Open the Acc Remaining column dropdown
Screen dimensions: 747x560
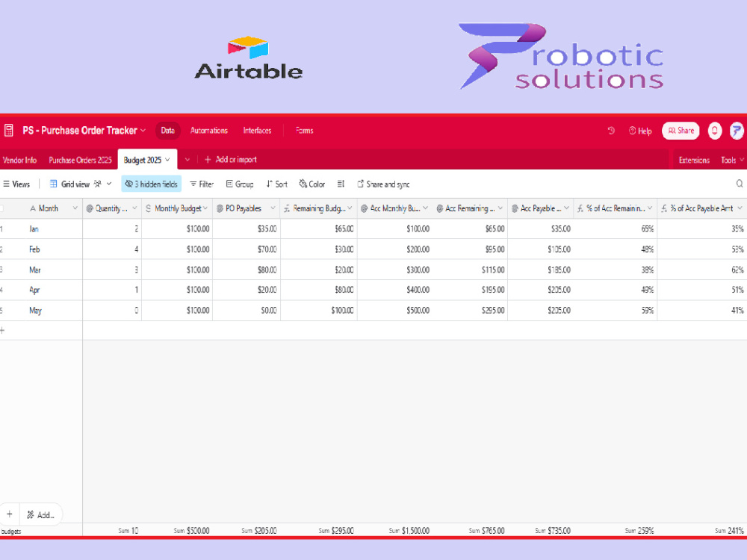500,208
